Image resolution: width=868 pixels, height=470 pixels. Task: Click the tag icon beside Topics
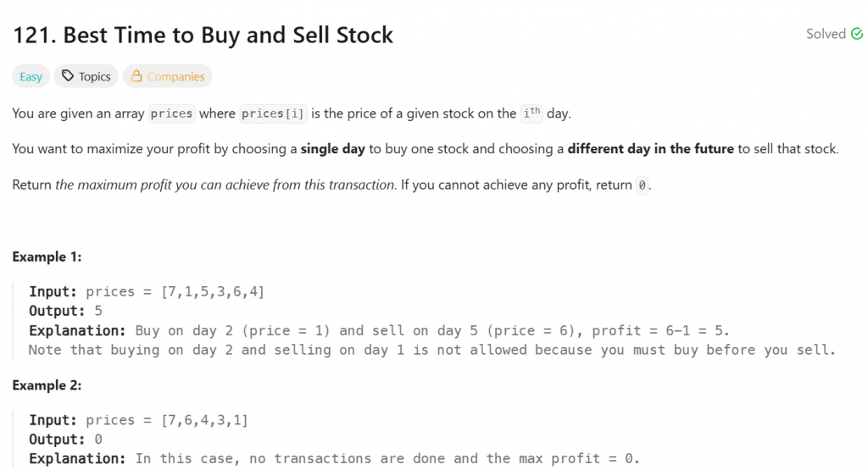(x=68, y=75)
